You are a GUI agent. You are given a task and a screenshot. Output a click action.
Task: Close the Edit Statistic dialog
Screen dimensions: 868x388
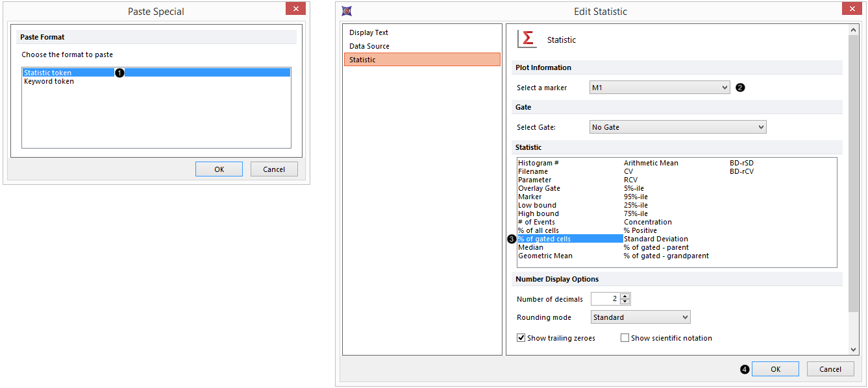click(851, 9)
